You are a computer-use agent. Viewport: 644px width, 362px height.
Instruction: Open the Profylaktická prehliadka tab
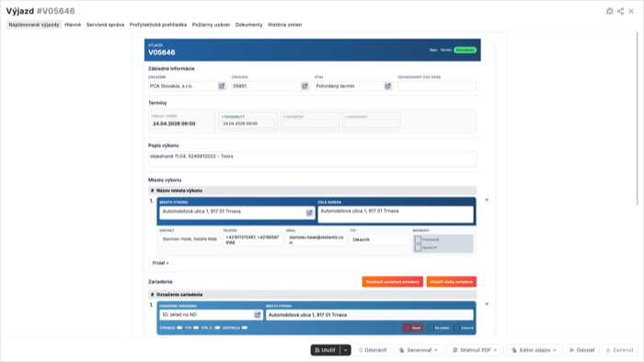pyautogui.click(x=158, y=25)
